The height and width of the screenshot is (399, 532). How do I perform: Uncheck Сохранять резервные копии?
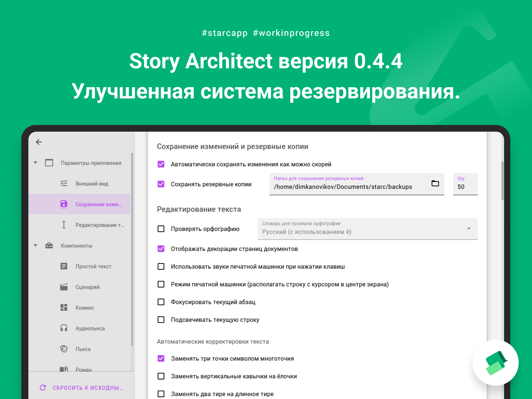161,184
